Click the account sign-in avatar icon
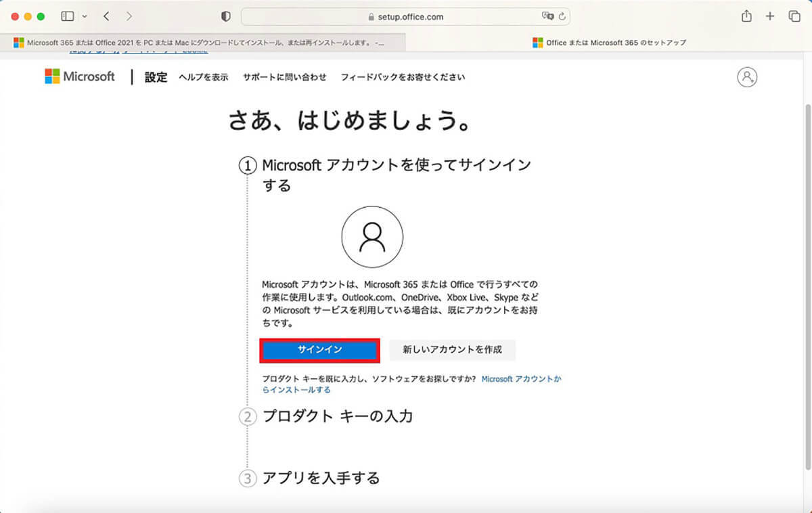The height and width of the screenshot is (513, 812). pos(747,76)
